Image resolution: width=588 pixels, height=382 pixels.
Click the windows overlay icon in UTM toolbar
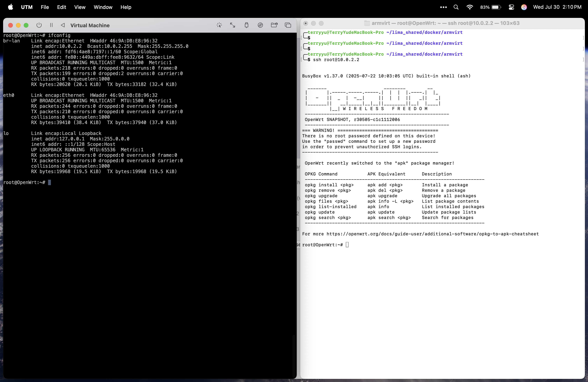288,25
